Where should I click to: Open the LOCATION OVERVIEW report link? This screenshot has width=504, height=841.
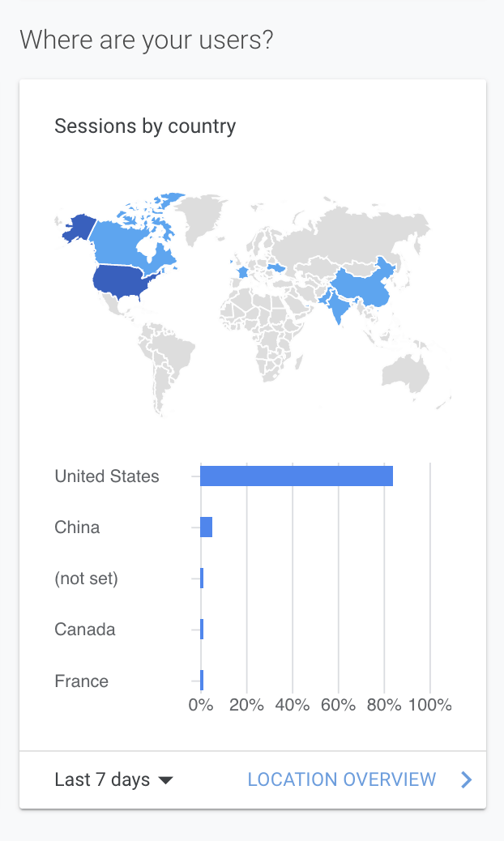coord(341,779)
